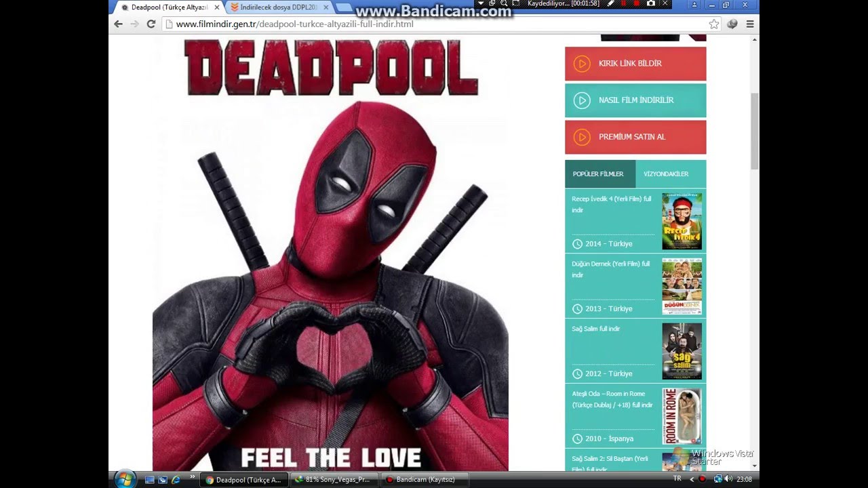Click the play icon on Premium Satın Al
868x488 pixels.
click(x=582, y=137)
